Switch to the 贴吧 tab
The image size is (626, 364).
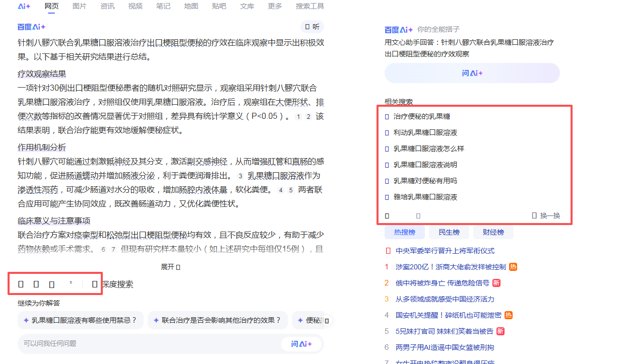click(219, 6)
